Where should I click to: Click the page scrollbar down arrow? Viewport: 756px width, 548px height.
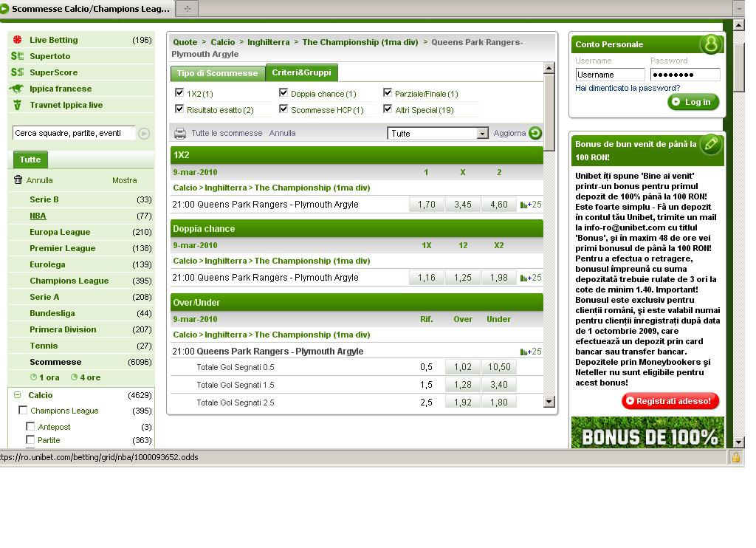click(x=738, y=442)
